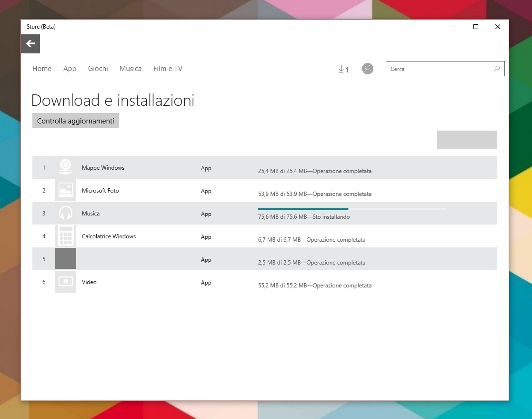Select the Video name in row 6

click(x=89, y=282)
